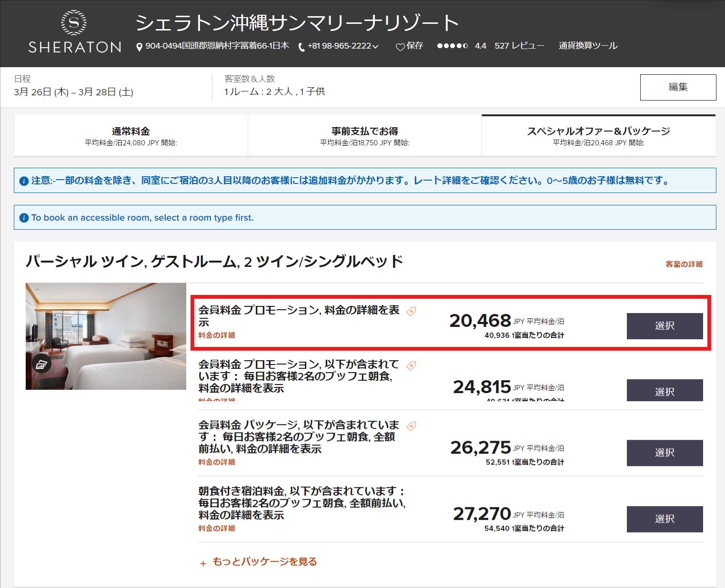Expand もっとパッケージを見る

(259, 562)
